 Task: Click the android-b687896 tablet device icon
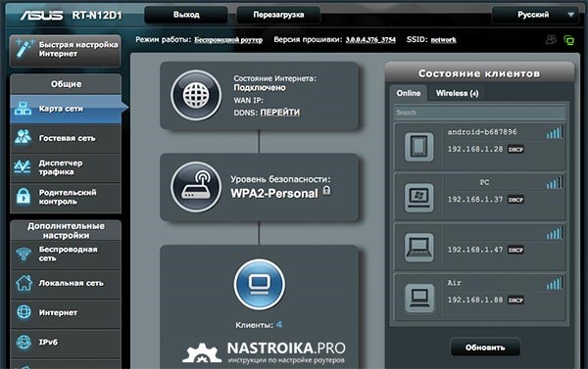click(419, 147)
